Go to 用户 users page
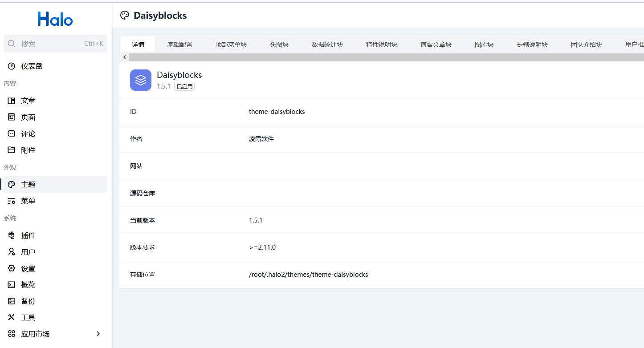 [55, 252]
